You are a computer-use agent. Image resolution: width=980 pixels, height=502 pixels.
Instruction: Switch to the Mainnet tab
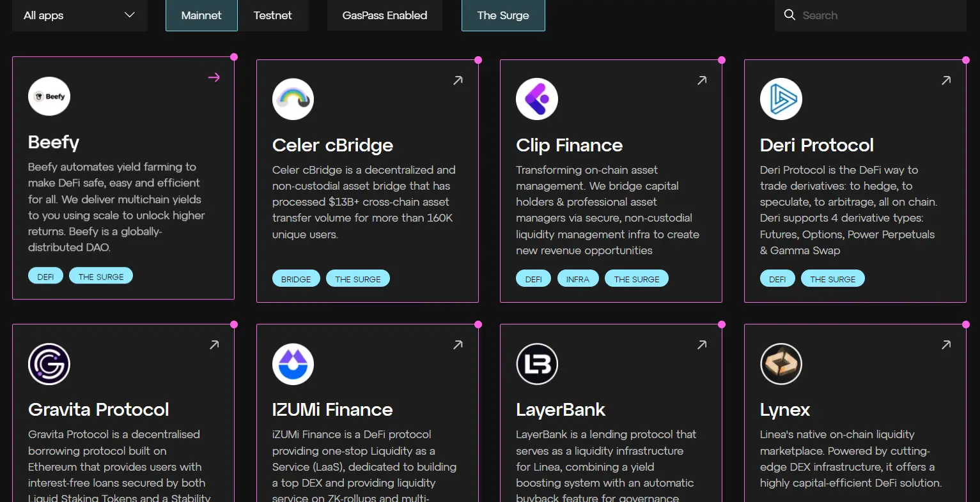coord(201,15)
